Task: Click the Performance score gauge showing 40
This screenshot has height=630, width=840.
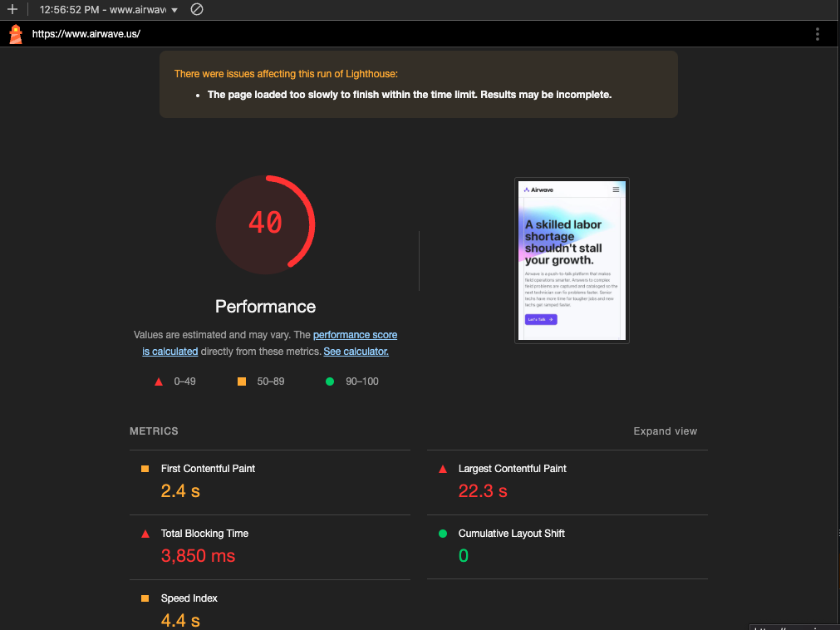Action: coord(266,224)
